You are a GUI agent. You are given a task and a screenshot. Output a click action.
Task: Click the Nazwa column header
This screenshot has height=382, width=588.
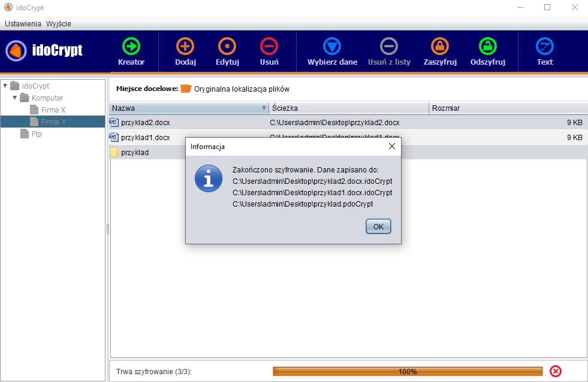pyautogui.click(x=189, y=108)
